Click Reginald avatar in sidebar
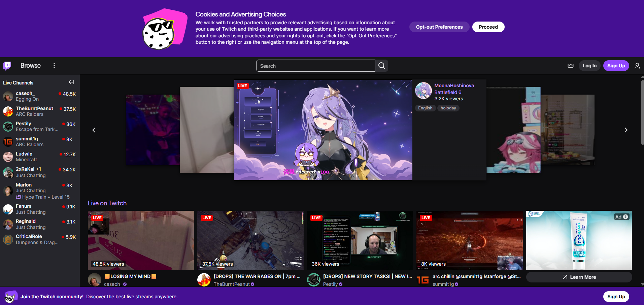The image size is (644, 305). coord(8,224)
